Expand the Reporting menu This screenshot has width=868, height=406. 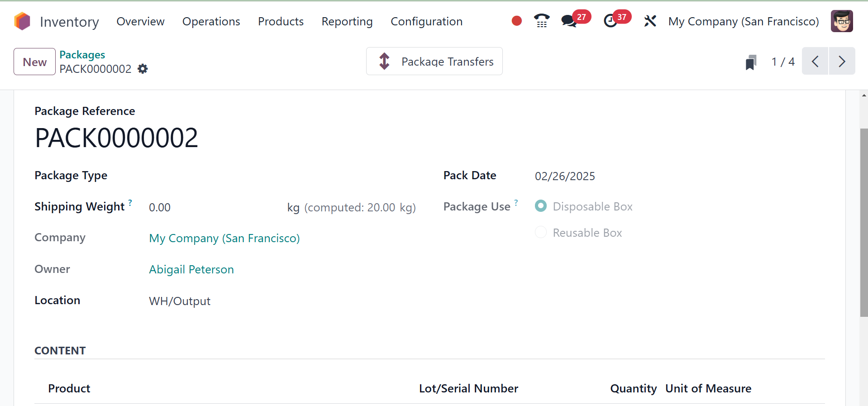pyautogui.click(x=347, y=21)
